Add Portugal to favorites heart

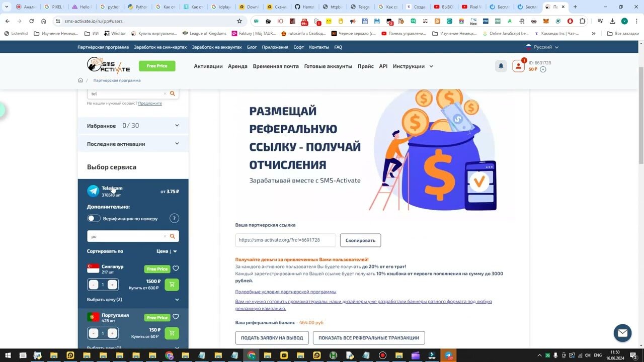[176, 317]
